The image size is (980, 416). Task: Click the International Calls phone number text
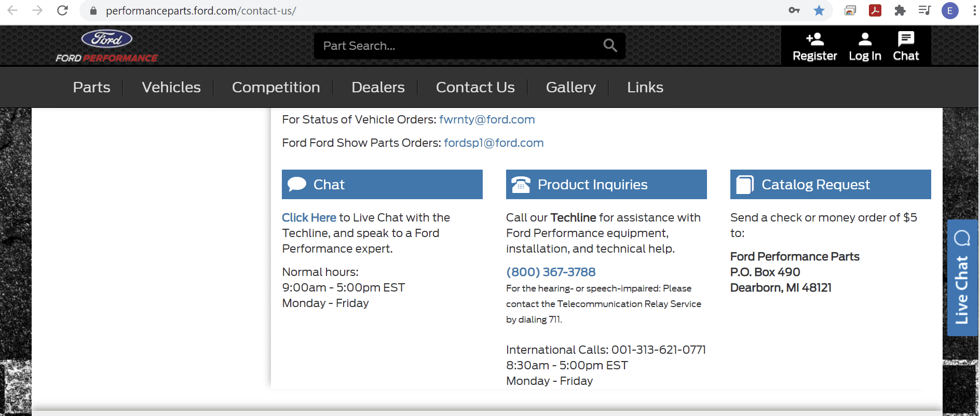point(659,350)
